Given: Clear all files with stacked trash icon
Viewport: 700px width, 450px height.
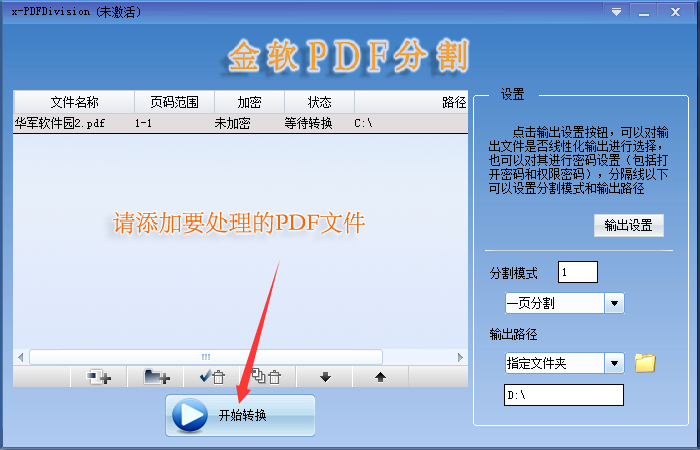Looking at the screenshot, I should tap(267, 377).
